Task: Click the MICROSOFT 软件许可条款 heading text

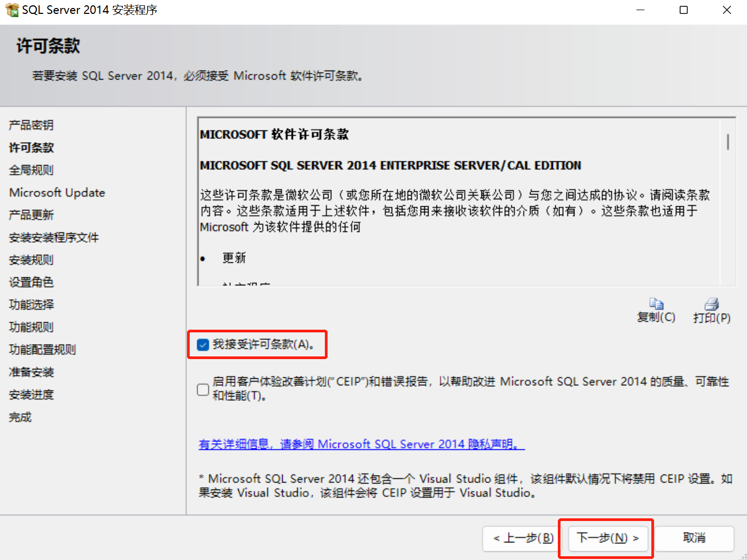Action: (x=274, y=135)
